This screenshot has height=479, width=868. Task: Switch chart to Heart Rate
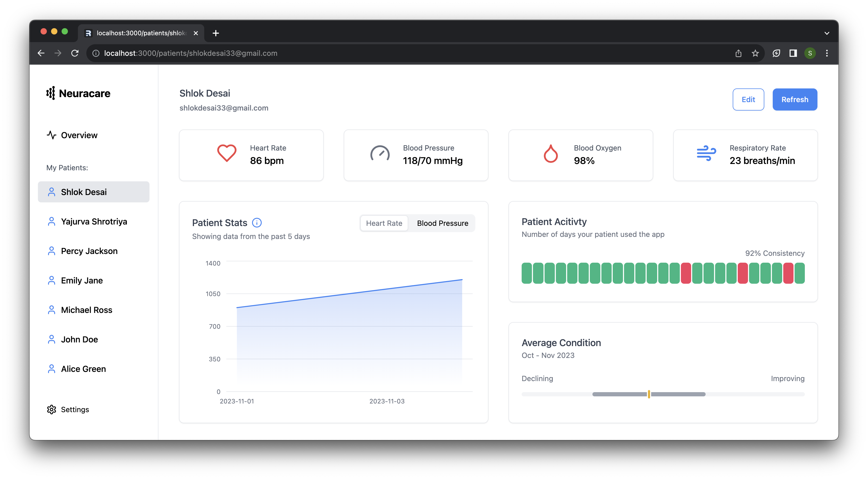click(x=384, y=223)
